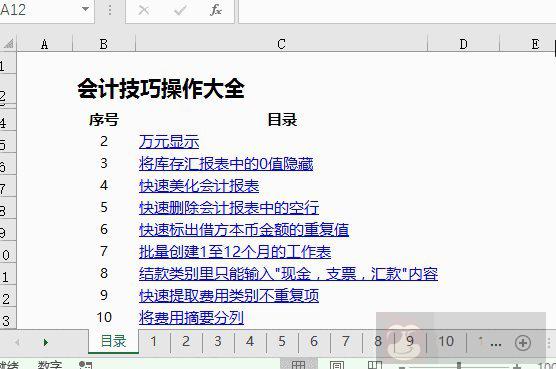Click cell with sequence number 4

[104, 185]
